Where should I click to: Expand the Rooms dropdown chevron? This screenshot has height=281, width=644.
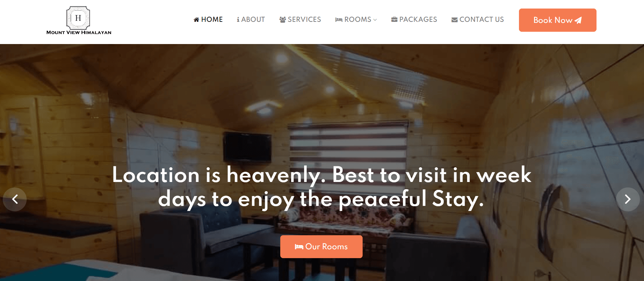pos(375,20)
